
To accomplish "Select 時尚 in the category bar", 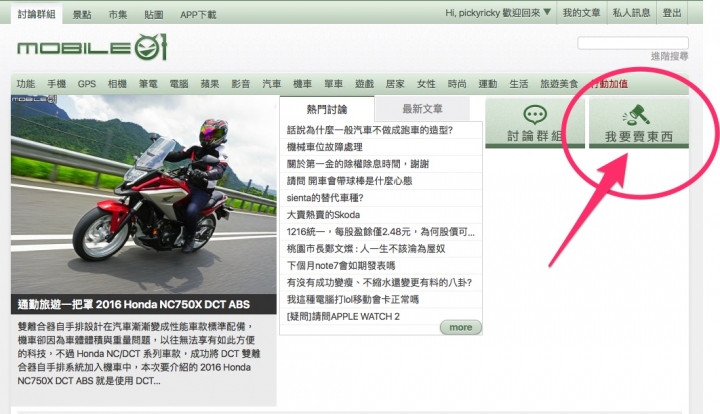I will 457,84.
